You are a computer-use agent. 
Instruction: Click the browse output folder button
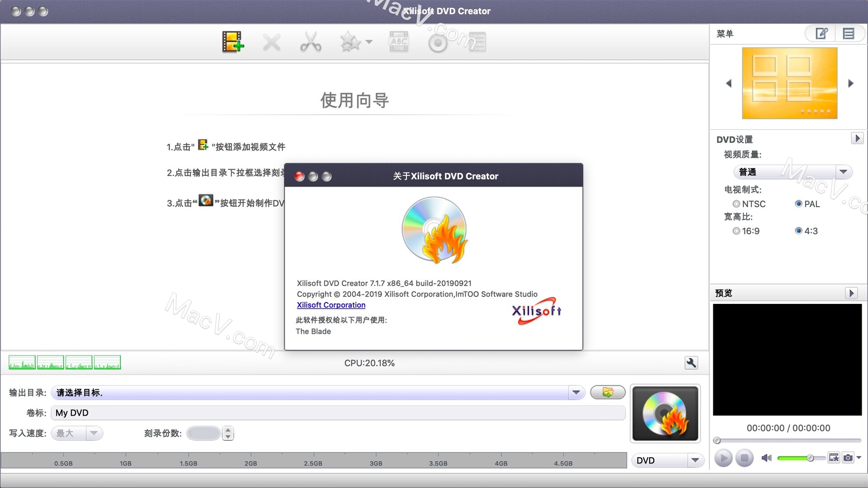coord(608,392)
